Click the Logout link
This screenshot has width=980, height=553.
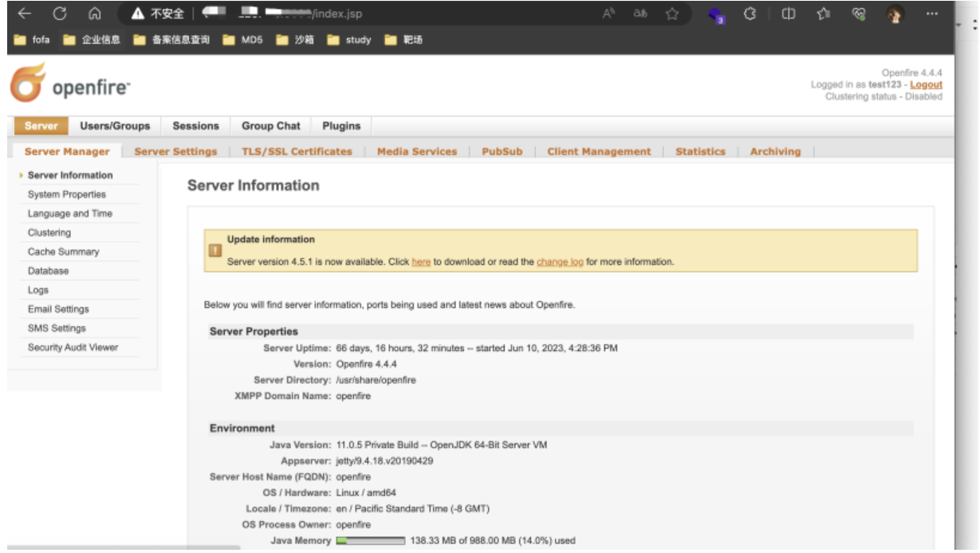(926, 85)
